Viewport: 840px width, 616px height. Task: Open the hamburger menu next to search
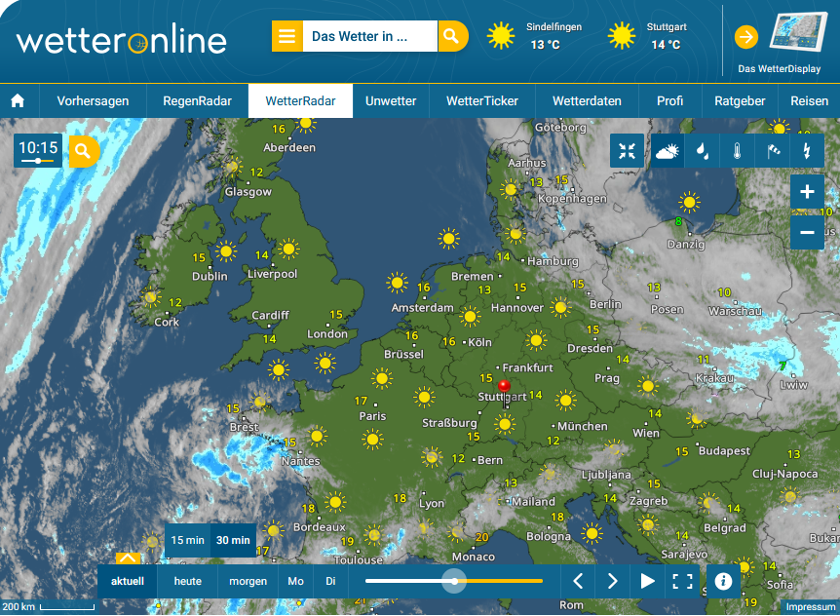coord(286,37)
